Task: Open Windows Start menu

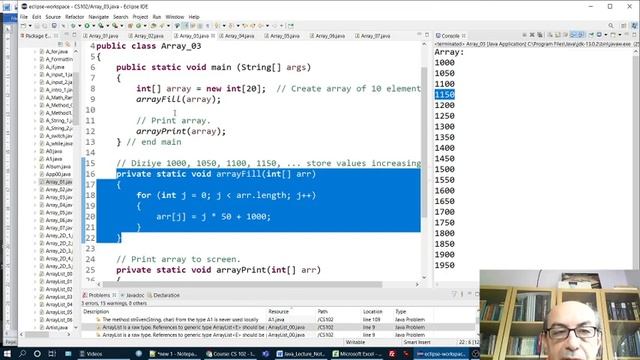Action: (7, 353)
